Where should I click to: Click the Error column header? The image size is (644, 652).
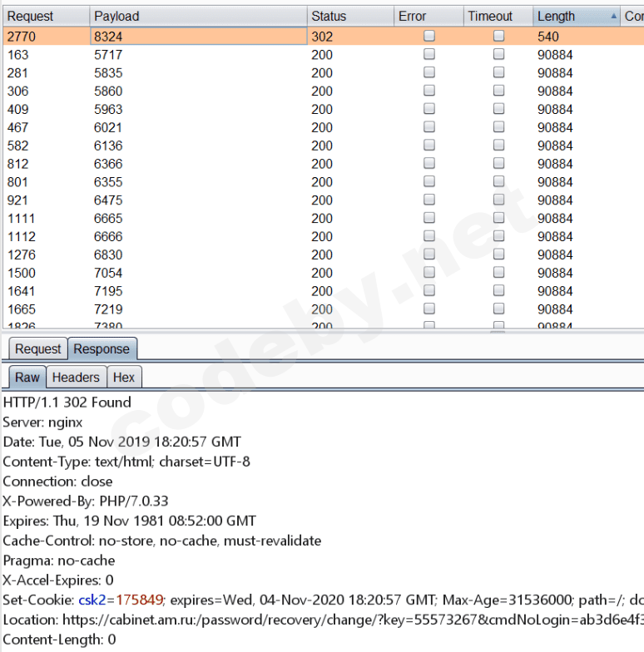pos(429,17)
